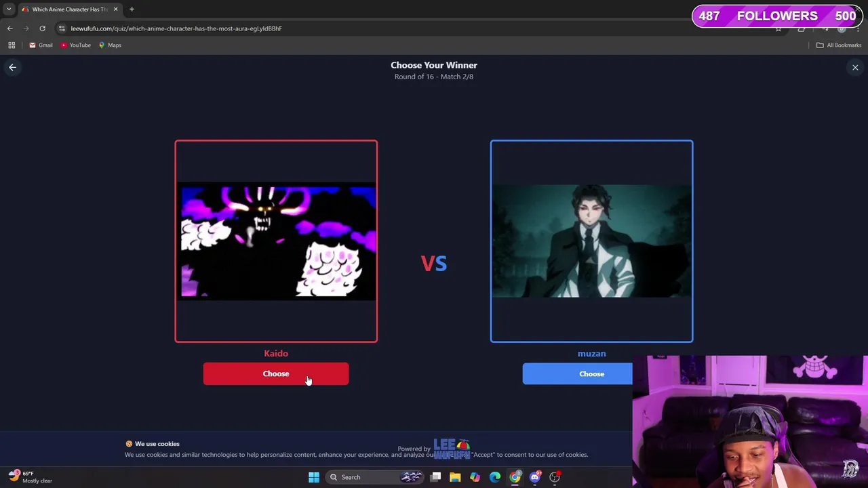This screenshot has height=488, width=868.
Task: Open the apps grid in bookmarks bar
Action: pyautogui.click(x=12, y=45)
